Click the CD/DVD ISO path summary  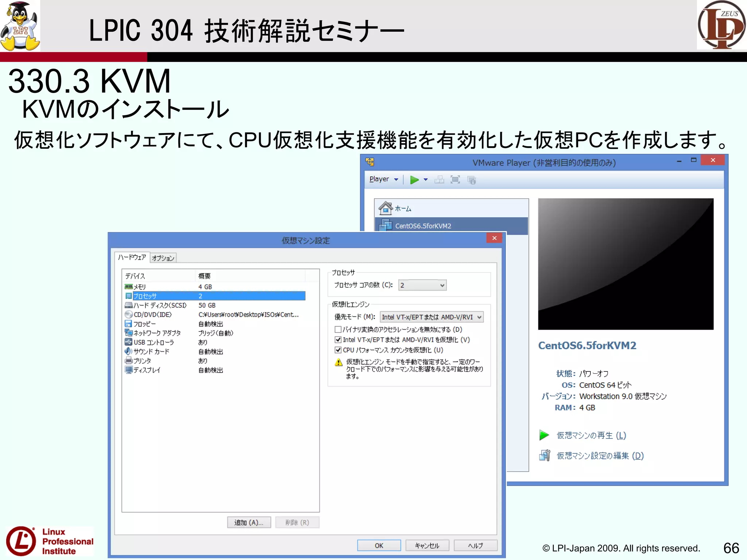[248, 315]
